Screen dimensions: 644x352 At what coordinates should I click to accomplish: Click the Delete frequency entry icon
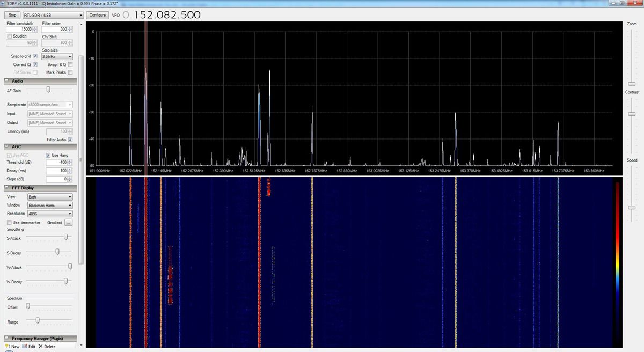[41, 347]
